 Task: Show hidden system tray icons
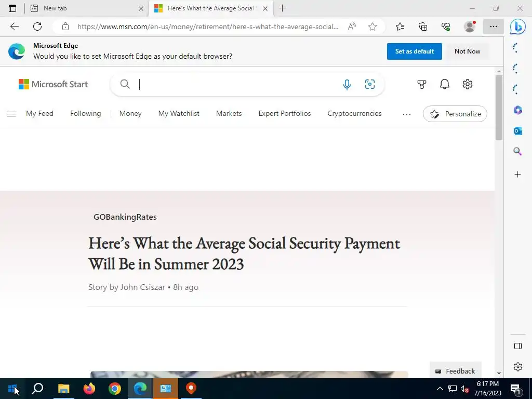[x=440, y=389]
